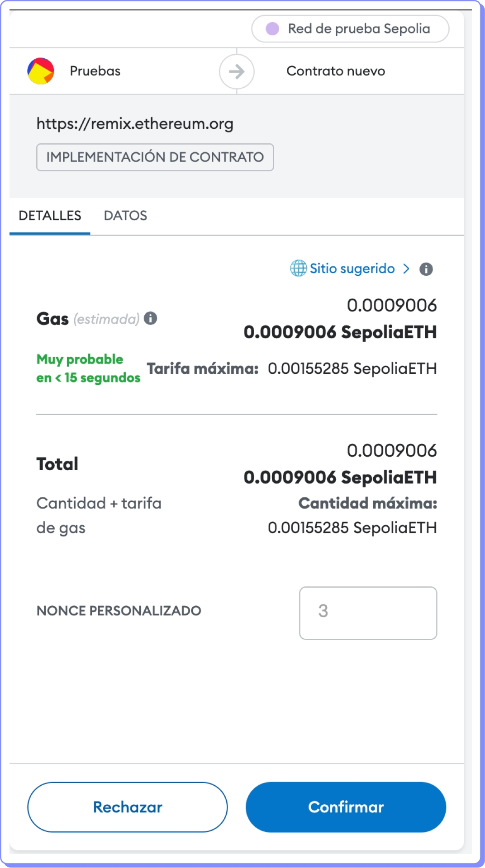Screen dimensions: 485x868
Task: Open the Red de prueba Sepolia network selector
Action: (x=350, y=29)
